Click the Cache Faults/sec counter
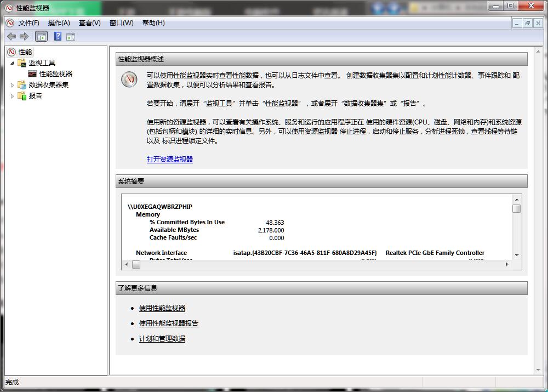This screenshot has height=392, width=548. click(x=173, y=237)
